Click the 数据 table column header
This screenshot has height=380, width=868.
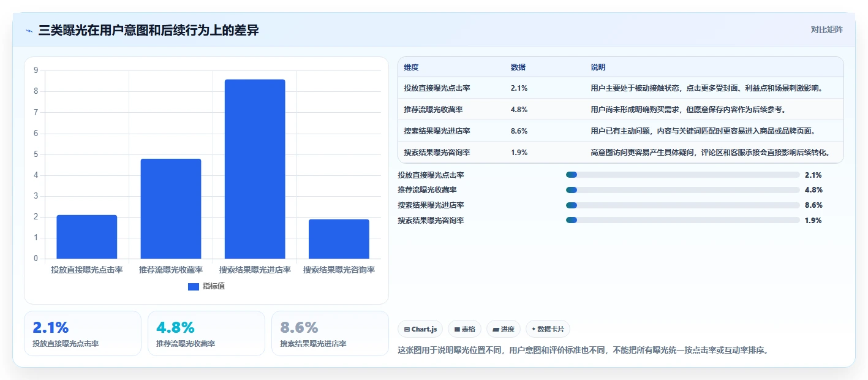coord(518,67)
